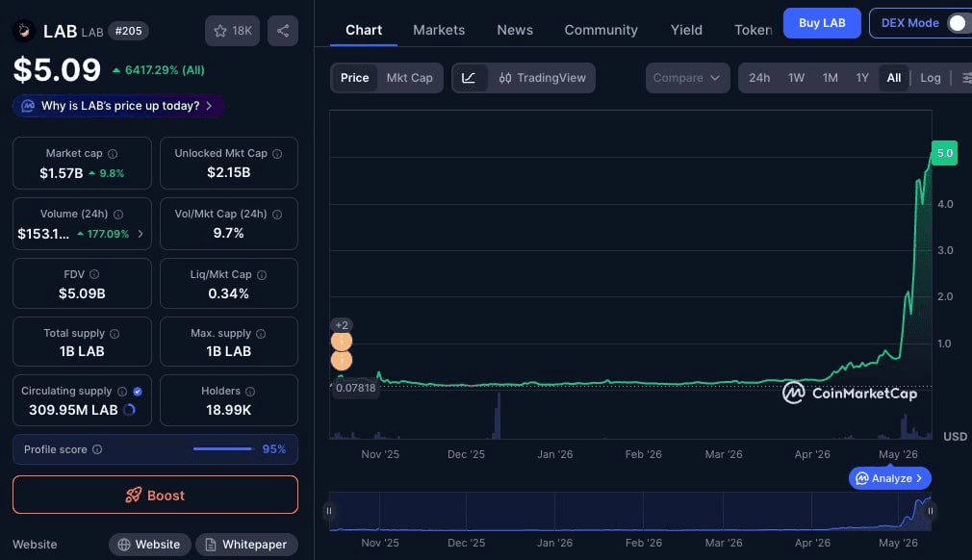Switch to TradingView chart
This screenshot has width=972, height=560.
pyautogui.click(x=543, y=78)
